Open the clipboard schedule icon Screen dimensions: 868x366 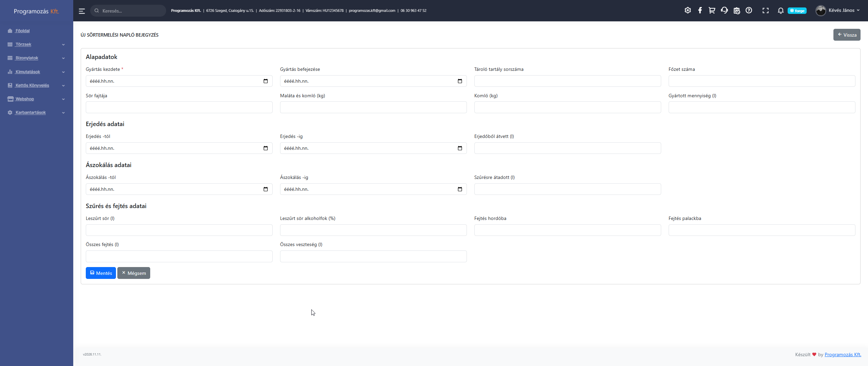pos(736,11)
